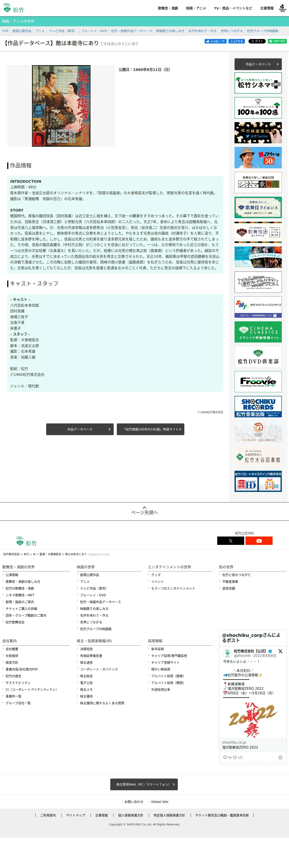Open the シネマ歌舞伎 sidebar banner
Viewport: 289px width, 868px height.
(258, 183)
